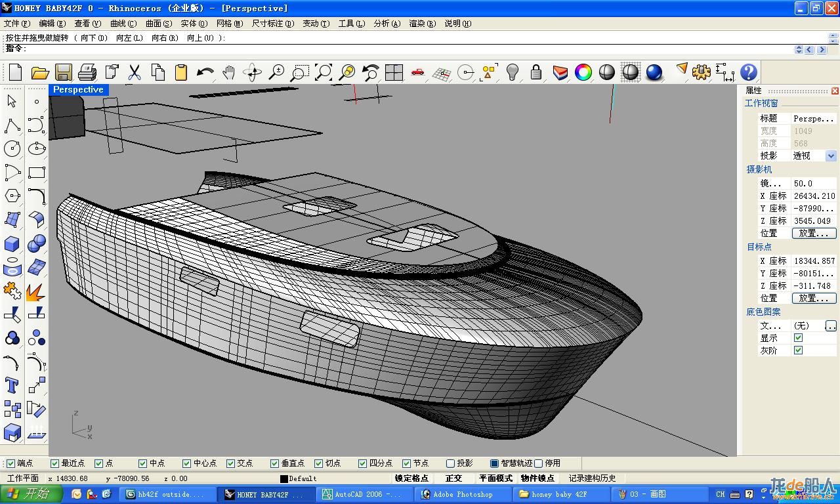This screenshot has width=840, height=504.
Task: Uncheck 显示 show checkbox in properties
Action: 798,338
